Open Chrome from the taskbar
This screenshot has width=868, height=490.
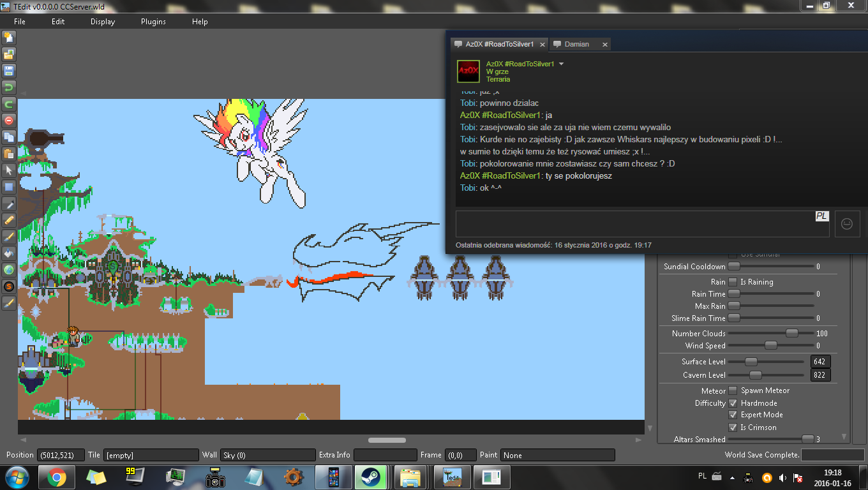tap(57, 477)
